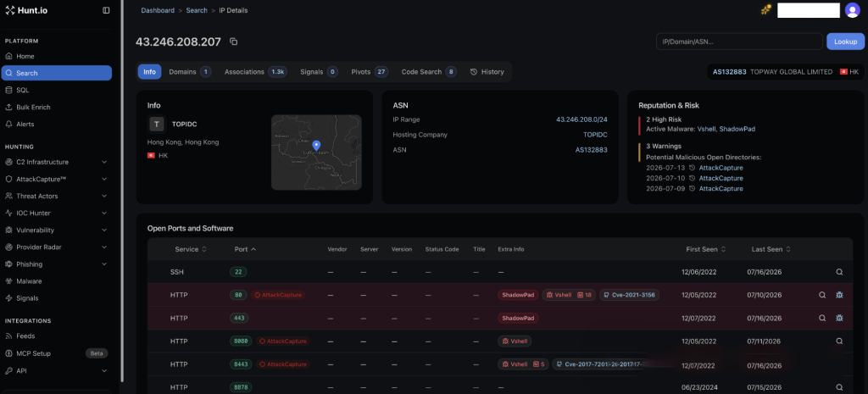Click Cve-2021-3156 tag on port 80
The width and height of the screenshot is (868, 394).
pos(629,295)
